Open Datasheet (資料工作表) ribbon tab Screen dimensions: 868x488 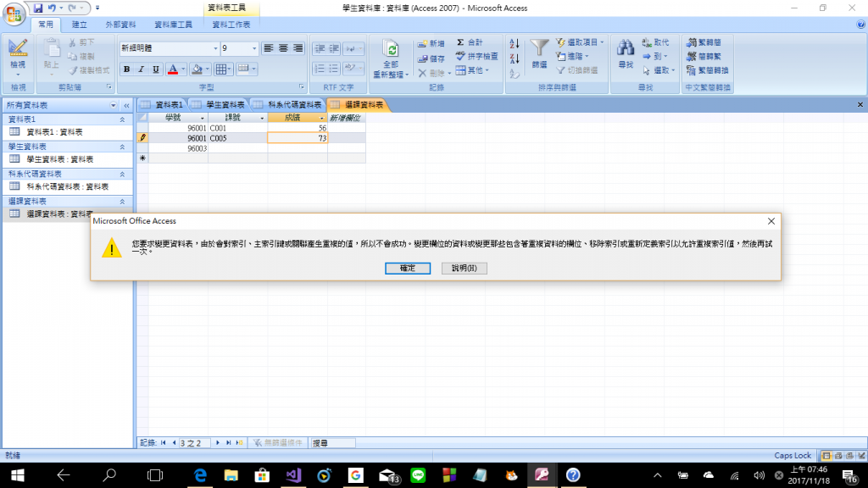pyautogui.click(x=231, y=25)
